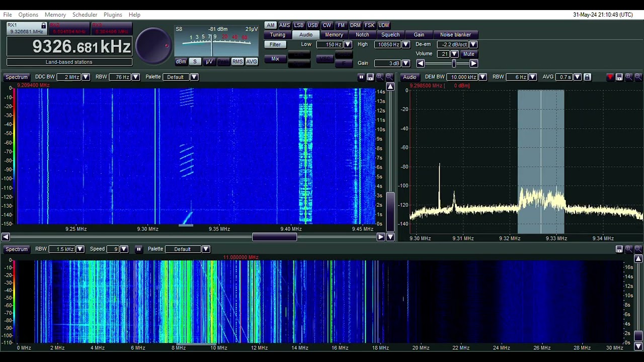Switch to the Squelch tab
644x362 pixels.
[390, 35]
